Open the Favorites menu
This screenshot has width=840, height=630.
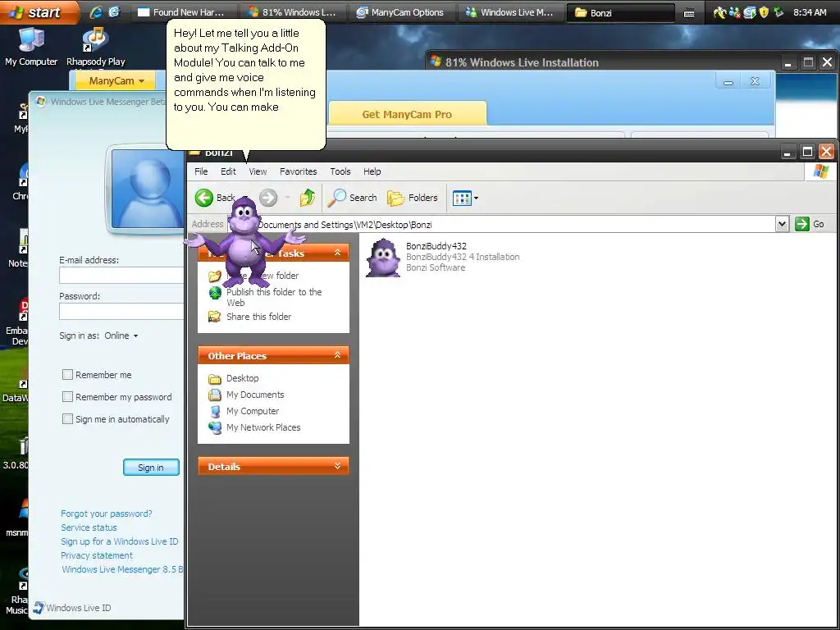coord(299,171)
